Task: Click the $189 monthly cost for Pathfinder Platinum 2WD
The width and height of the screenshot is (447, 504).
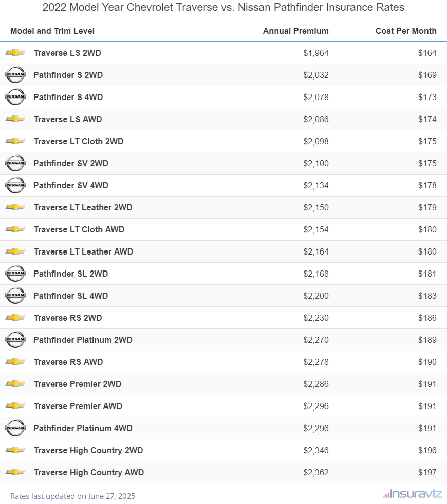Action: coord(427,340)
